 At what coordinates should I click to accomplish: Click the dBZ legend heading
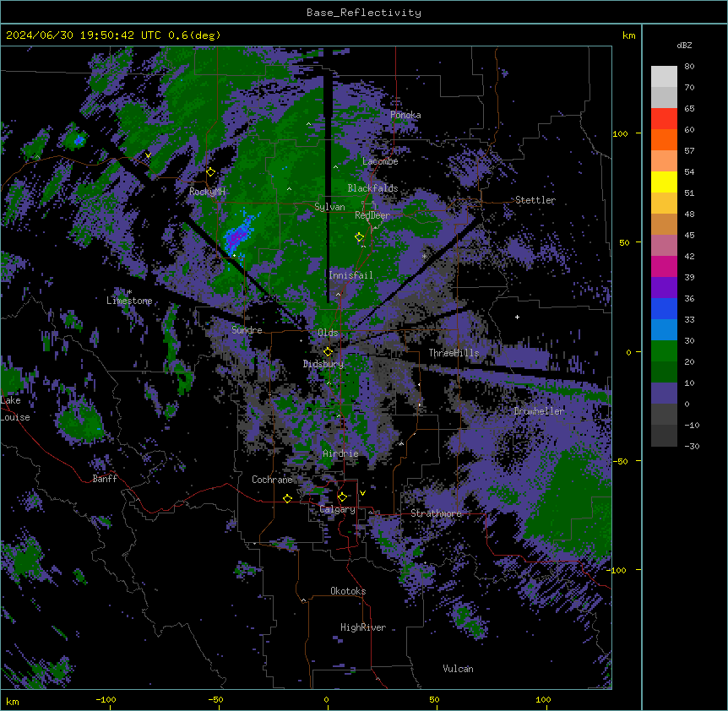pyautogui.click(x=684, y=45)
